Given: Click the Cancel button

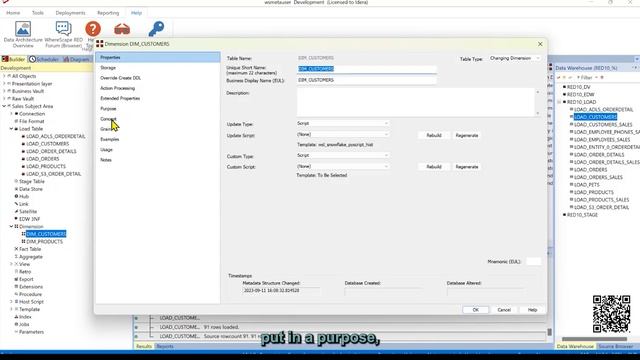Looking at the screenshot, I should click(x=504, y=310).
